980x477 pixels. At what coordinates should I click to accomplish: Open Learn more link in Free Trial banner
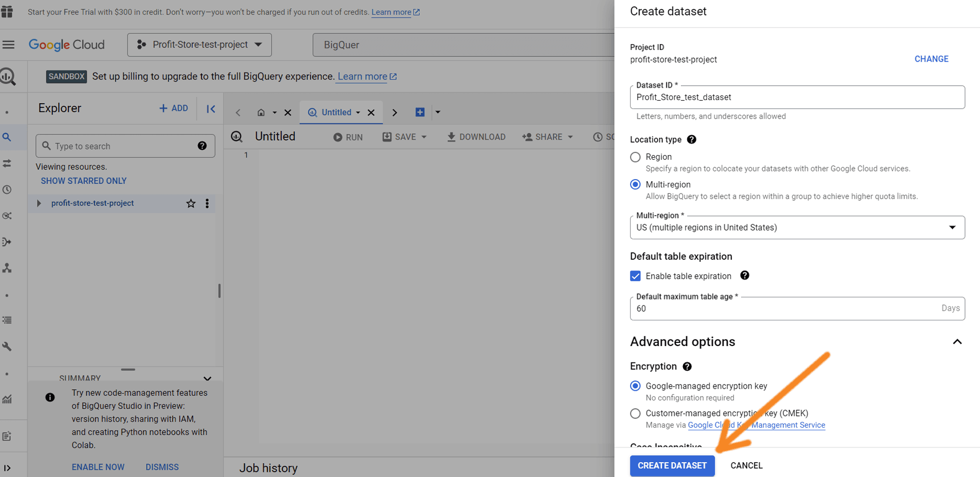point(395,12)
